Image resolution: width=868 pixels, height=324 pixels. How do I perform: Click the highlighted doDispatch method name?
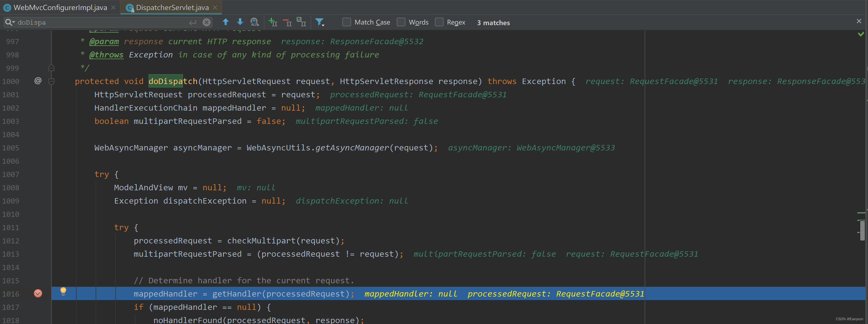pos(173,81)
